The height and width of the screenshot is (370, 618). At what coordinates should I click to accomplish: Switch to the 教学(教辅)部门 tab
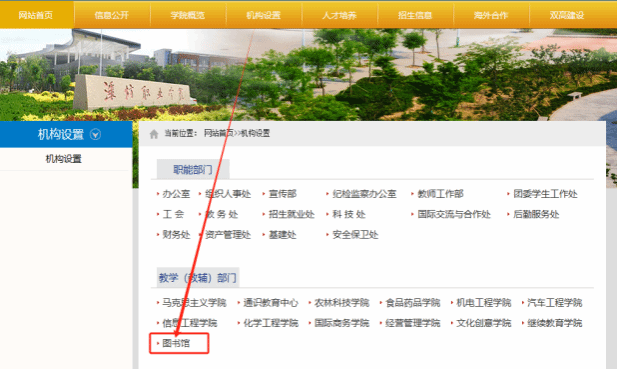[197, 278]
